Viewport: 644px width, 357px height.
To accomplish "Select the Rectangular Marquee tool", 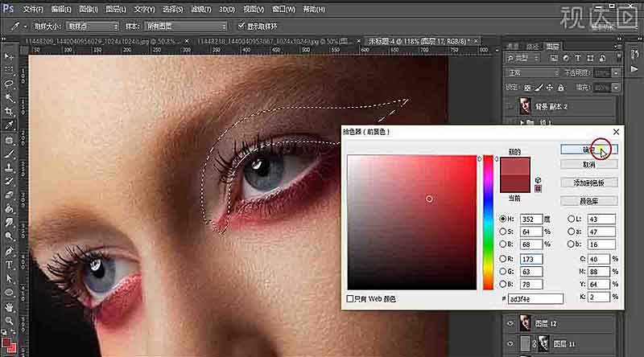I will [x=9, y=69].
